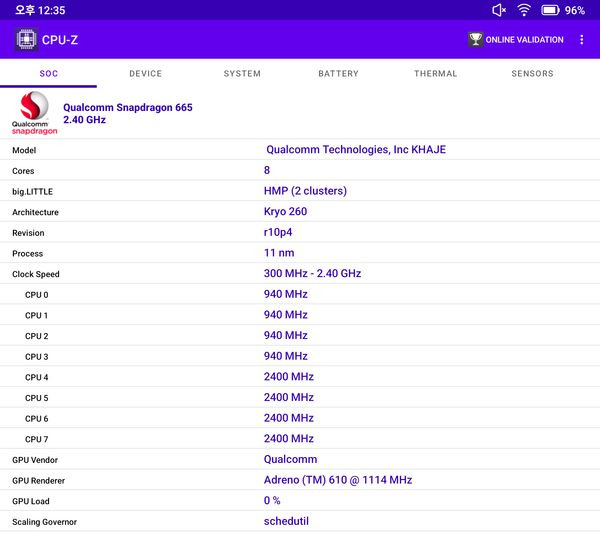600x544 pixels.
Task: Tap the Wi-Fi status icon
Action: click(523, 10)
